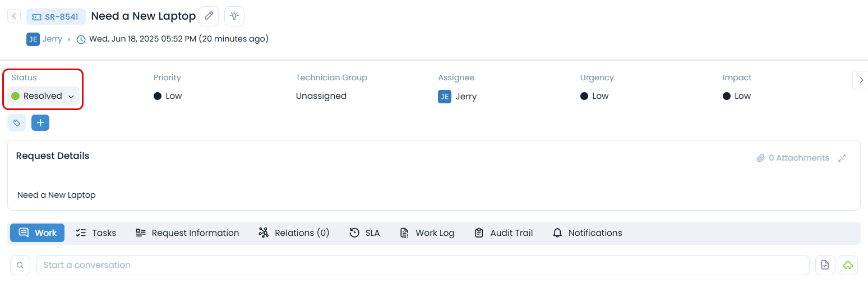Image resolution: width=868 pixels, height=296 pixels.
Task: Open the Low priority field
Action: point(168,96)
